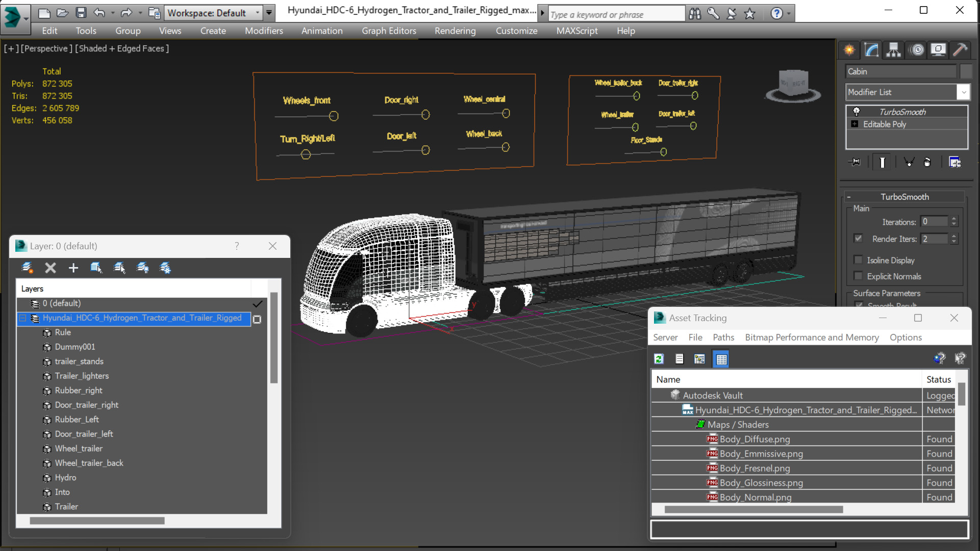Open the Modifier List dropdown
Viewport: 980px width, 551px height.
(963, 92)
